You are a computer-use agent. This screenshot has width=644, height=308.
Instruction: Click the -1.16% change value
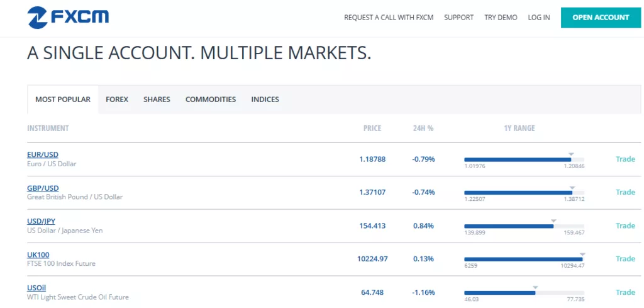pos(423,292)
